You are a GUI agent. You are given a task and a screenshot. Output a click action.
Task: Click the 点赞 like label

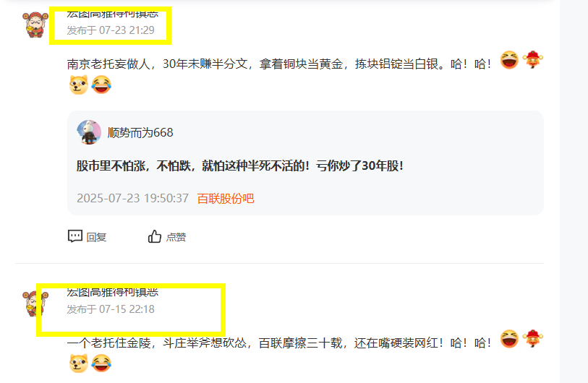pos(176,237)
